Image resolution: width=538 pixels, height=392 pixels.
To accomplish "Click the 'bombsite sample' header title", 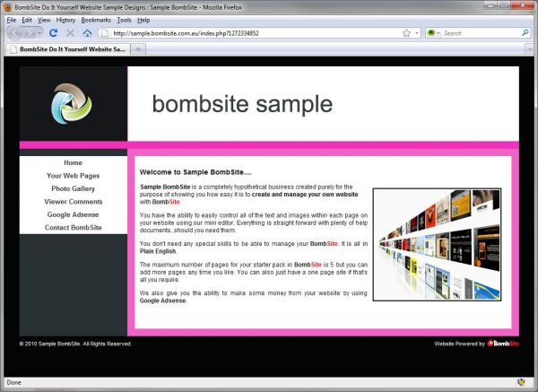I will point(242,104).
